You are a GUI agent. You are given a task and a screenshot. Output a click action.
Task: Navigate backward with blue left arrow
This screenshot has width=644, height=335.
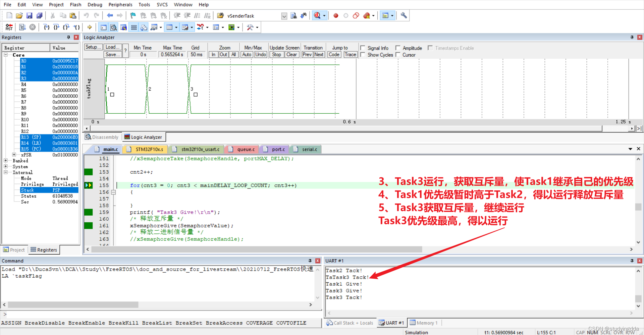(x=110, y=15)
